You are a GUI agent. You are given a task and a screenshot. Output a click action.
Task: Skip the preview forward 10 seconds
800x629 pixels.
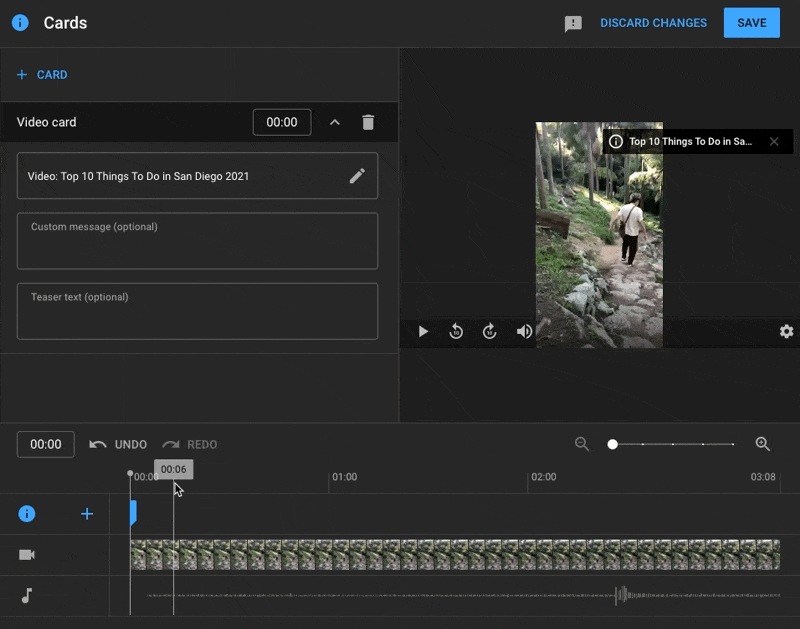pos(489,331)
